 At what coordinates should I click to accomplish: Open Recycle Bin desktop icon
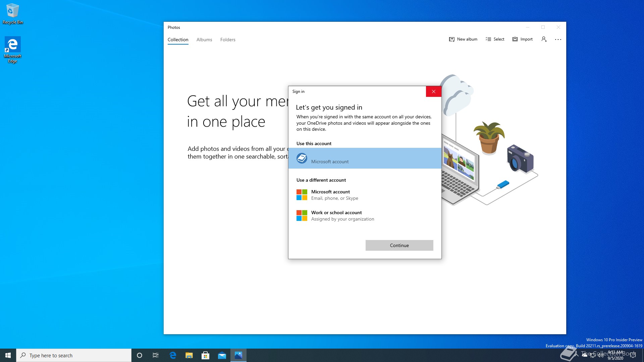point(13,14)
